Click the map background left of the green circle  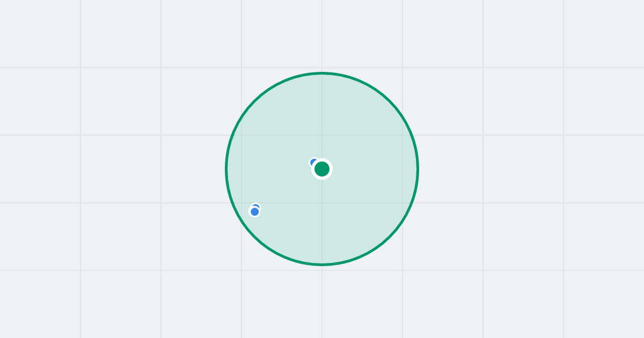[113, 169]
